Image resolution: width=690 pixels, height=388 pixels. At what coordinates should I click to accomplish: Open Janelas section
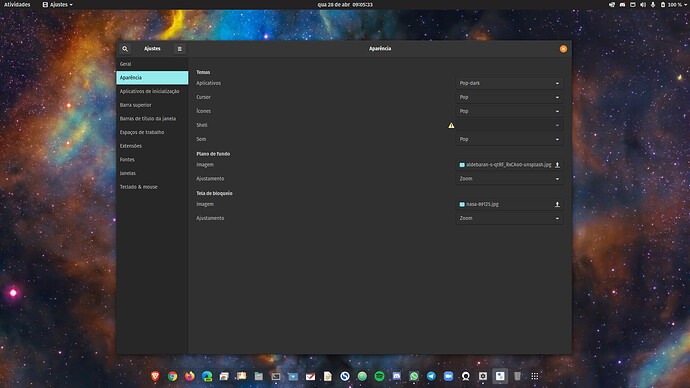(x=152, y=173)
